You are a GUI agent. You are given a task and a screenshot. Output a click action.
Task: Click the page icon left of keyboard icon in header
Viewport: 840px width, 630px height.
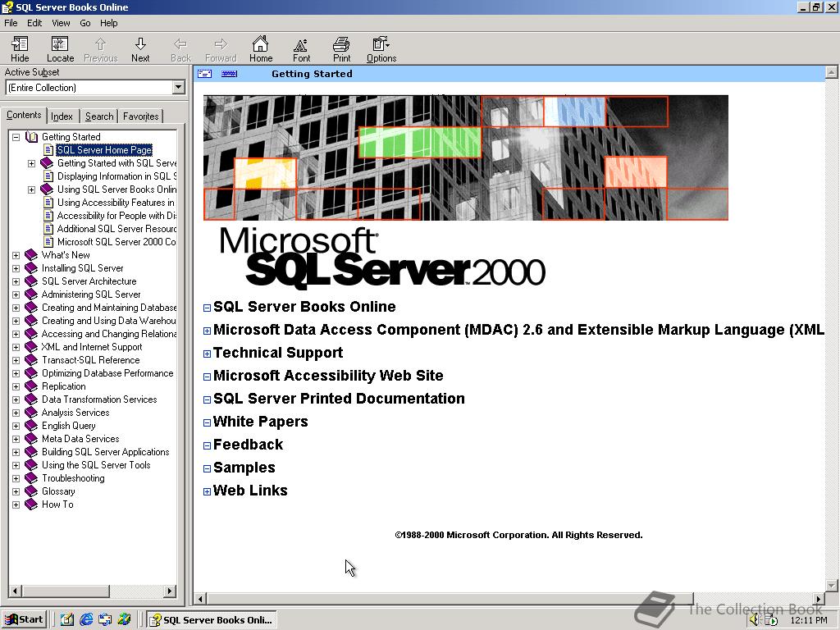pyautogui.click(x=204, y=74)
